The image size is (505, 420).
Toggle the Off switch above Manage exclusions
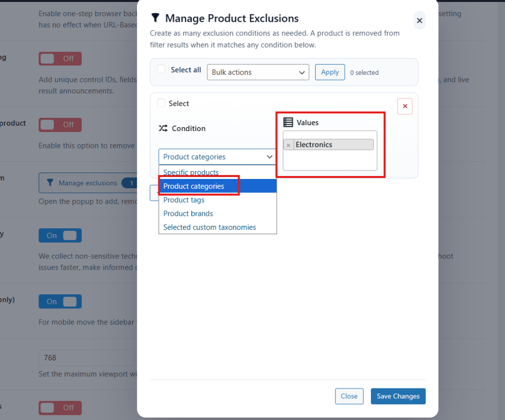(60, 125)
